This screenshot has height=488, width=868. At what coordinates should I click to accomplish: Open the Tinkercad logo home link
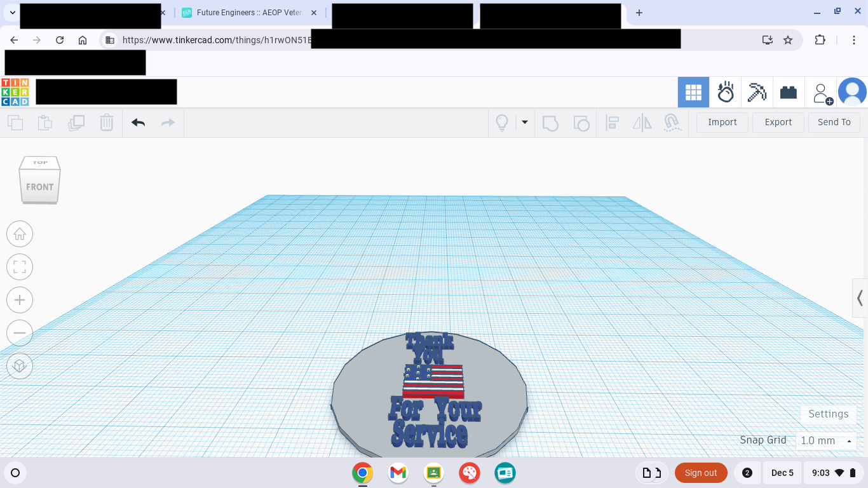15,92
